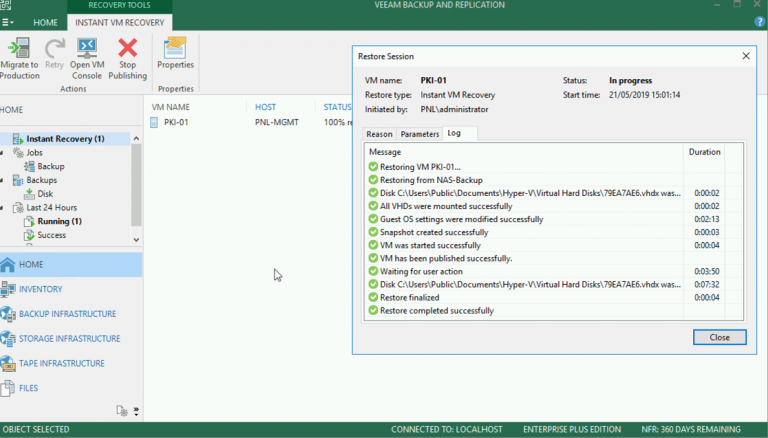This screenshot has width=768, height=438.
Task: Click the Home house icon
Action: click(x=7, y=265)
